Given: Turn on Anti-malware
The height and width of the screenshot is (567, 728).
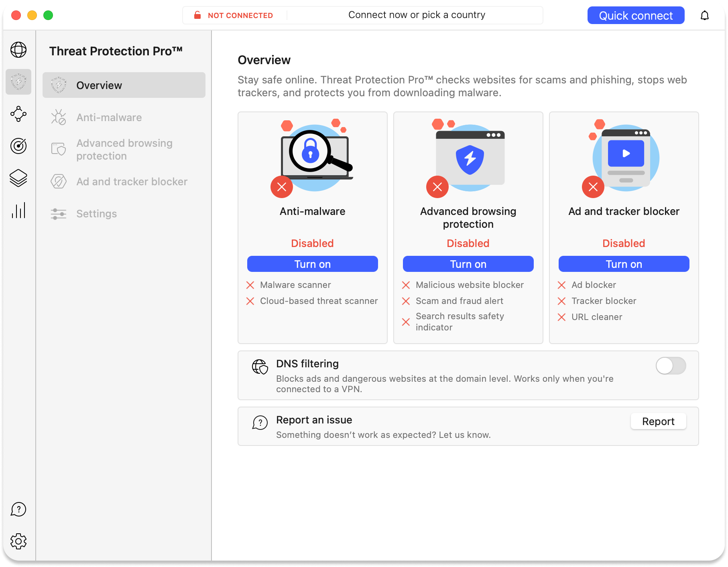Looking at the screenshot, I should pos(312,264).
